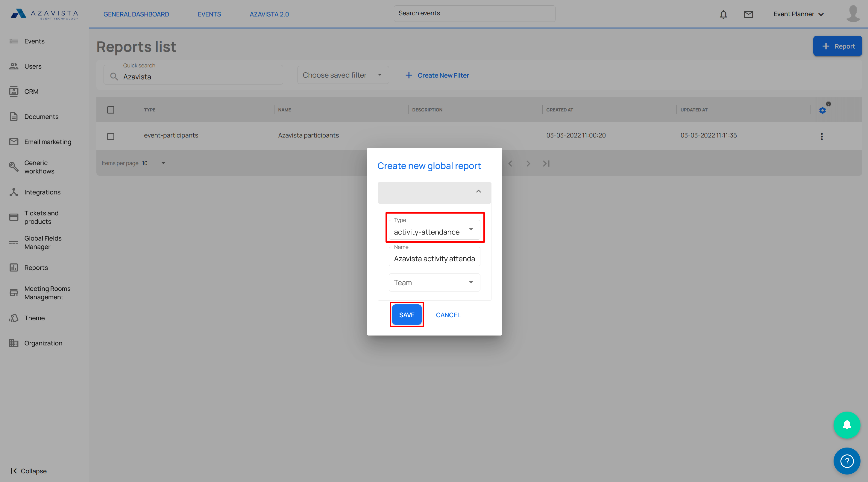Click the Theme swatch icon
Viewport: 868px width, 482px height.
pyautogui.click(x=13, y=318)
